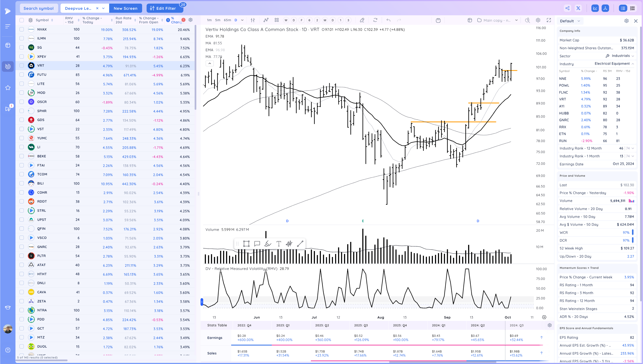The width and height of the screenshot is (643, 364).
Task: Switch chart to 65m timeframe
Action: [x=227, y=20]
